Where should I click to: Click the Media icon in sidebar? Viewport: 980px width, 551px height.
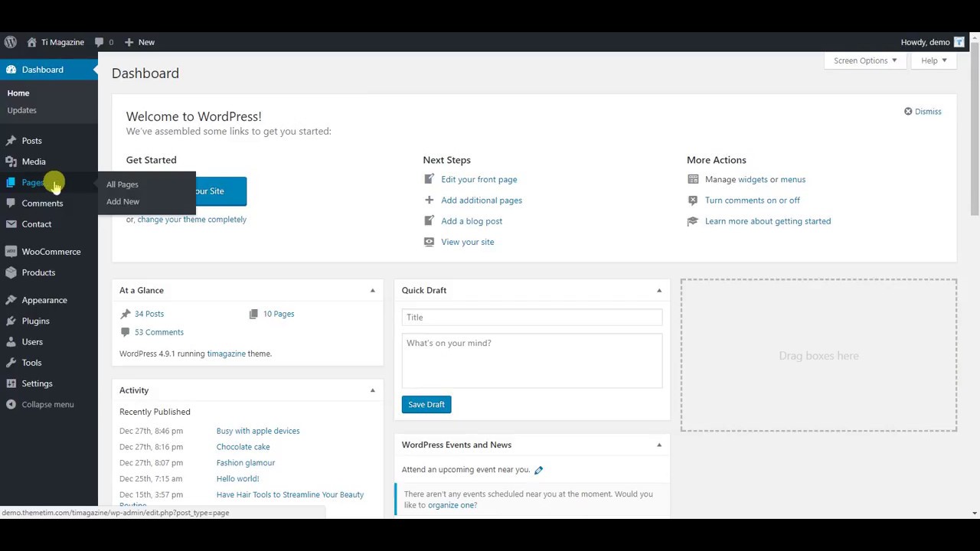[11, 161]
